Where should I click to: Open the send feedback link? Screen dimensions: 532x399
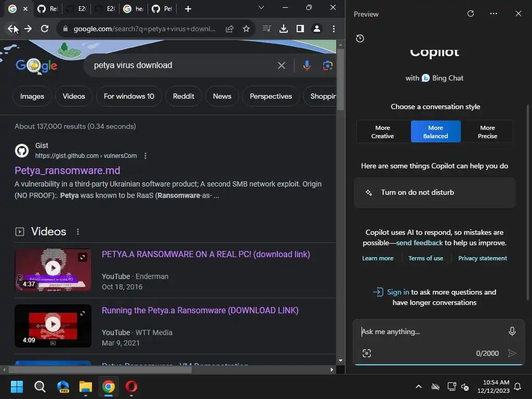coord(419,243)
